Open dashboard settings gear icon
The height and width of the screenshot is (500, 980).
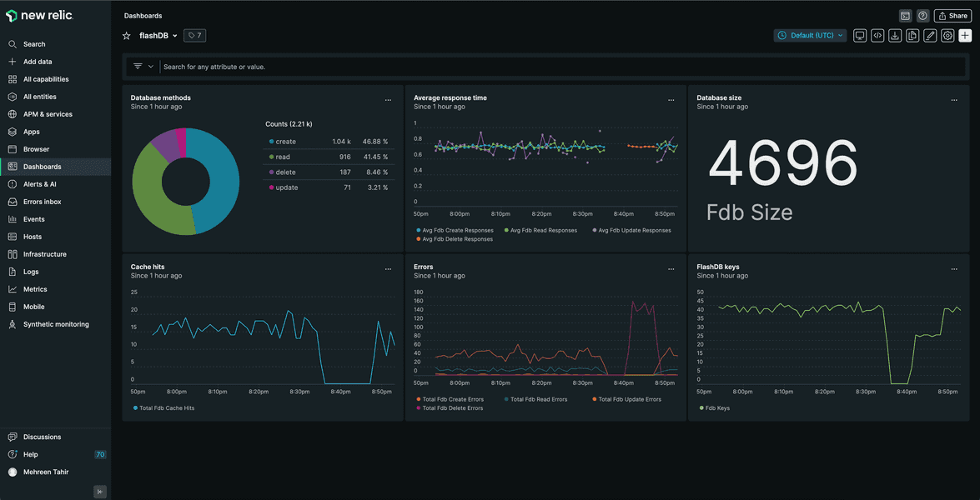coord(947,36)
